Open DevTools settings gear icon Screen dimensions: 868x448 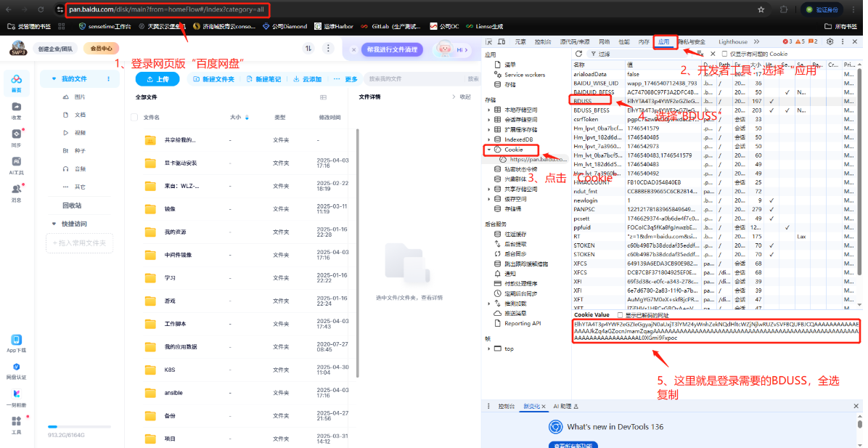[832, 42]
